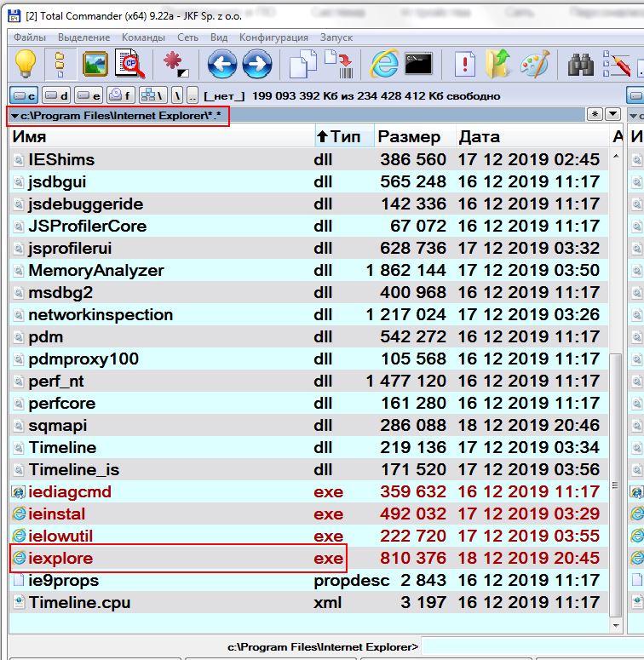Go forward with the blue right arrow
644x660 pixels.
[x=257, y=64]
